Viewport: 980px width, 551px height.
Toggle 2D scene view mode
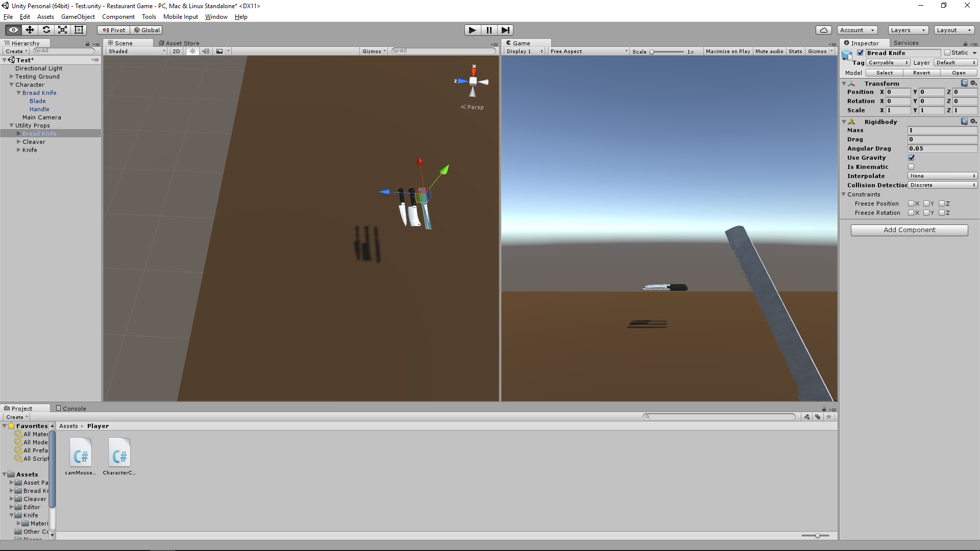click(x=177, y=51)
